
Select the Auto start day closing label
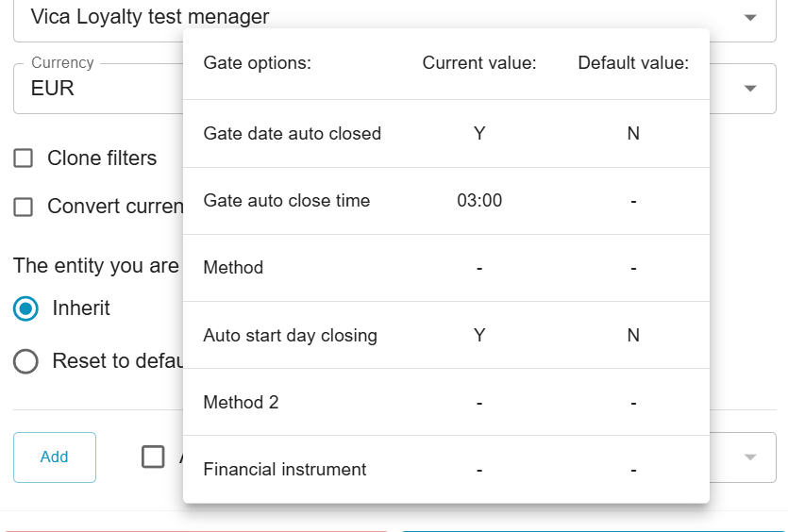[x=291, y=336]
